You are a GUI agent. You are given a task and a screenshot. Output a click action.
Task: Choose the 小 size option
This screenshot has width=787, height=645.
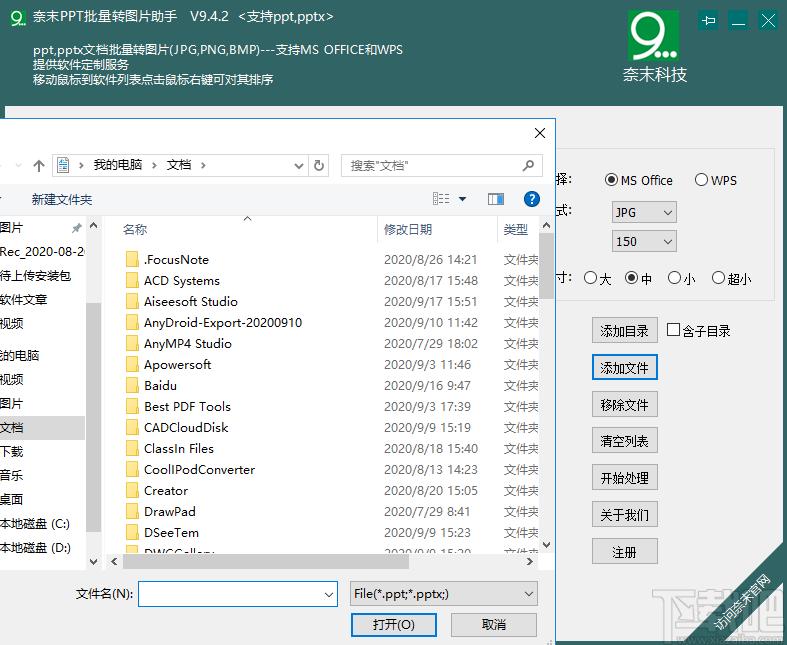coord(675,278)
